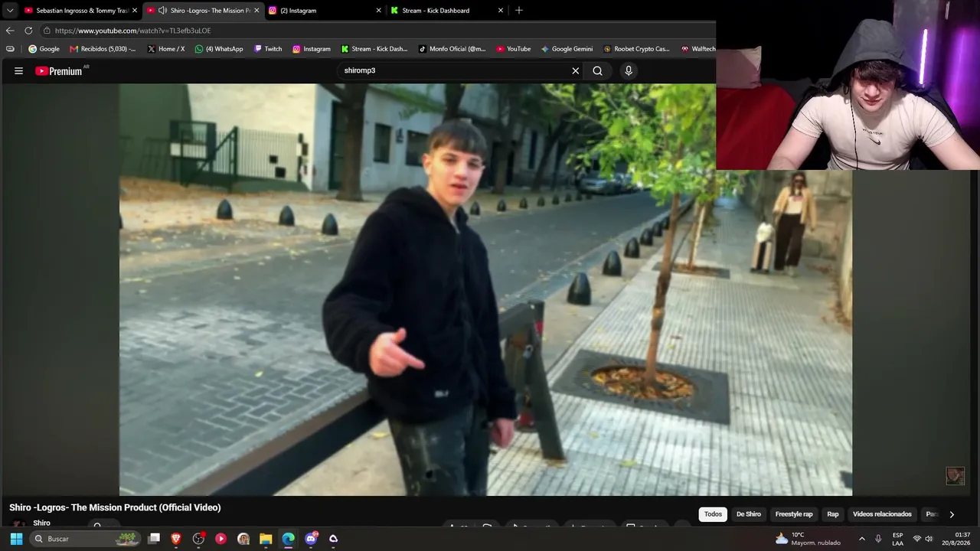
Task: Select the Todos filter chip
Action: tap(713, 514)
